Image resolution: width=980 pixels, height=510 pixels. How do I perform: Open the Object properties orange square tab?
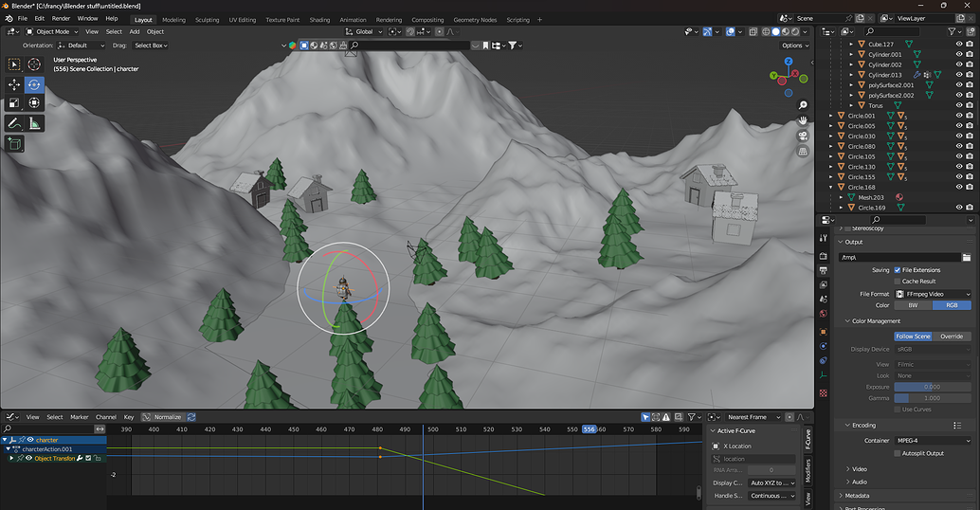[x=823, y=332]
